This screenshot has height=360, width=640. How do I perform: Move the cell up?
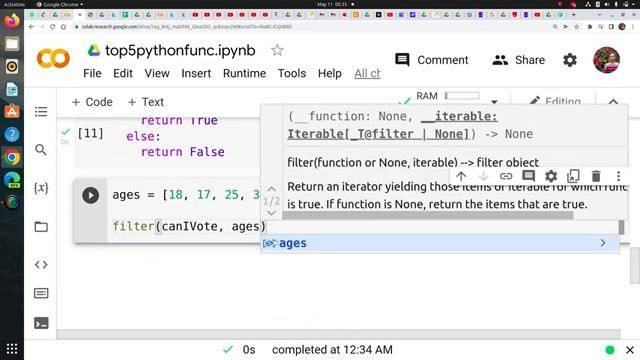pos(461,176)
